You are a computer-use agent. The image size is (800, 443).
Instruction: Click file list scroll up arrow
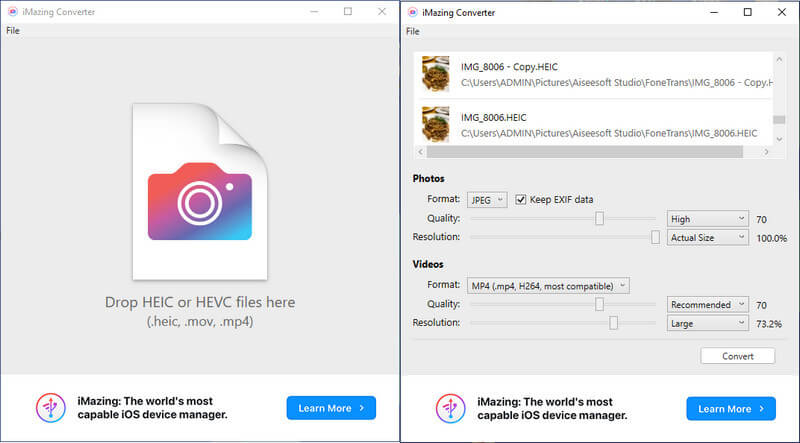click(x=779, y=60)
